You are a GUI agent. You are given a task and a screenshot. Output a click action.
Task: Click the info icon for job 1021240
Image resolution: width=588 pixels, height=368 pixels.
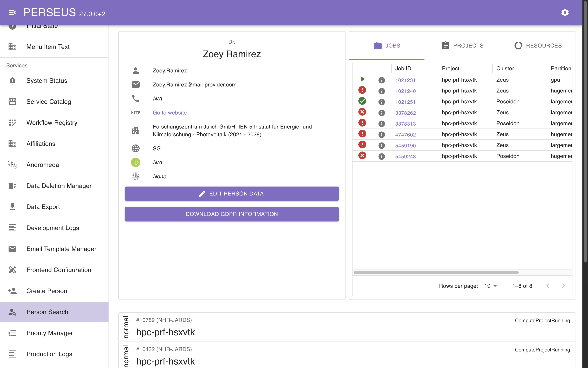[x=381, y=91]
